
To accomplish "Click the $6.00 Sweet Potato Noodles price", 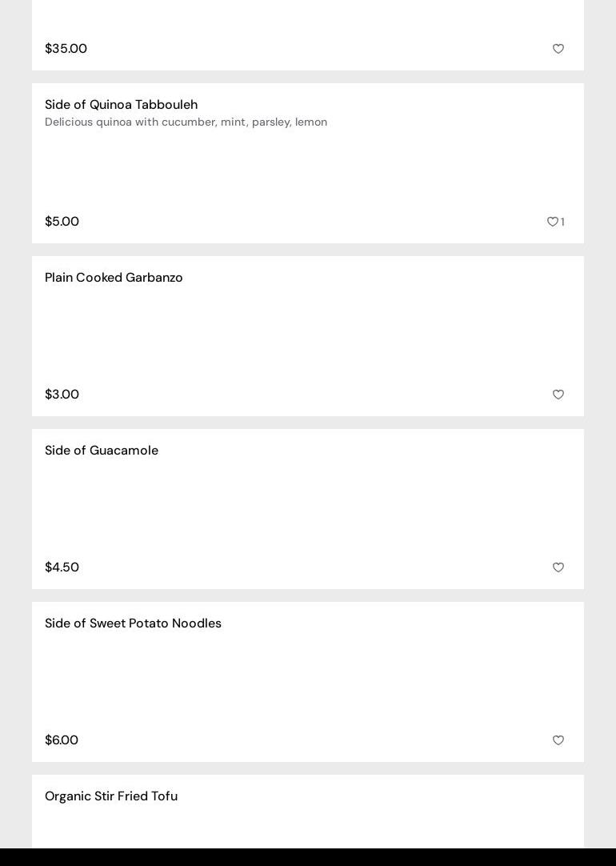I will click(62, 740).
